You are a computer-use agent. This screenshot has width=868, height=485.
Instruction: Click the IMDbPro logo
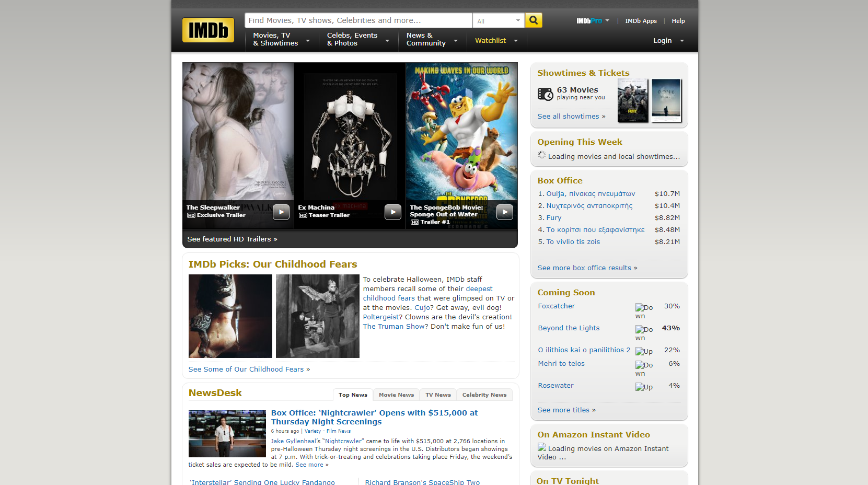[x=589, y=21]
